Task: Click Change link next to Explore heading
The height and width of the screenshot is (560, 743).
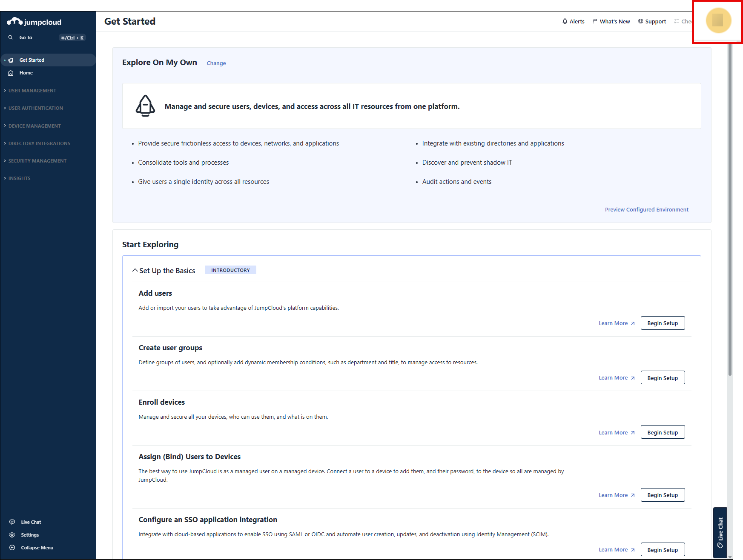Action: pos(216,63)
